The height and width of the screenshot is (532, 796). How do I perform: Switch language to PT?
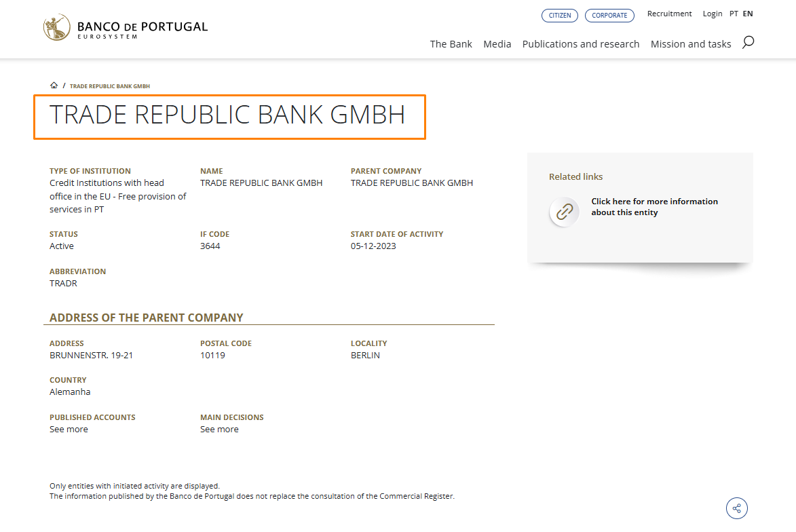734,14
